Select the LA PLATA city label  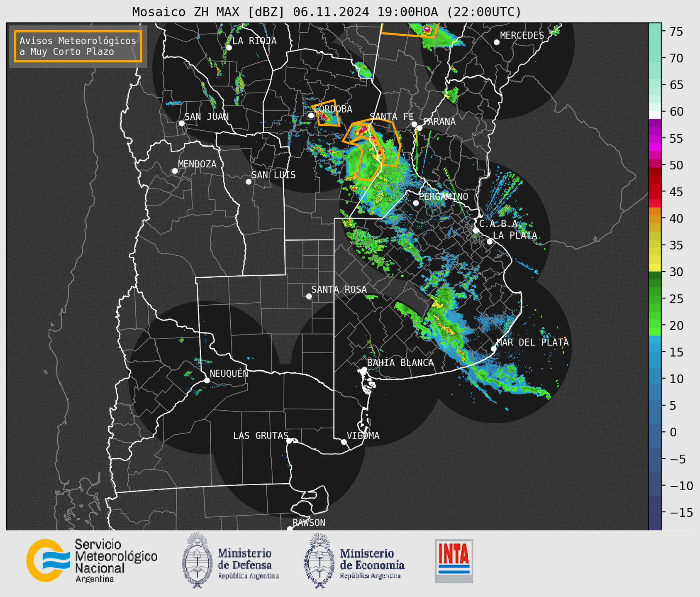coord(515,235)
